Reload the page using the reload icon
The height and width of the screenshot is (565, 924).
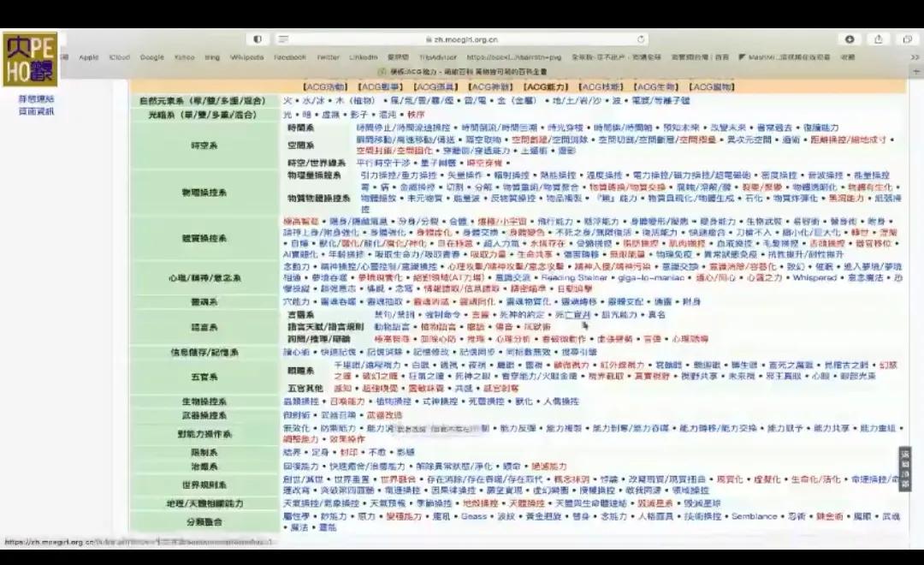pyautogui.click(x=639, y=39)
